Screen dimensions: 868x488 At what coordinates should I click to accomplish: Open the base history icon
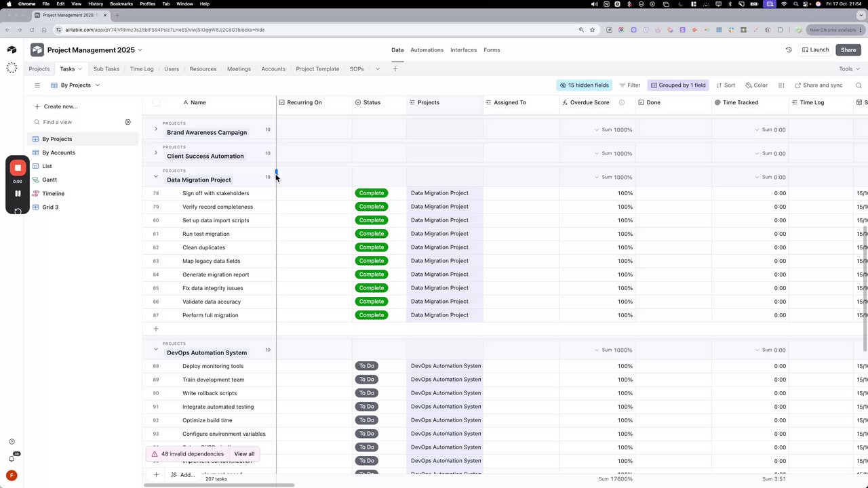(789, 50)
